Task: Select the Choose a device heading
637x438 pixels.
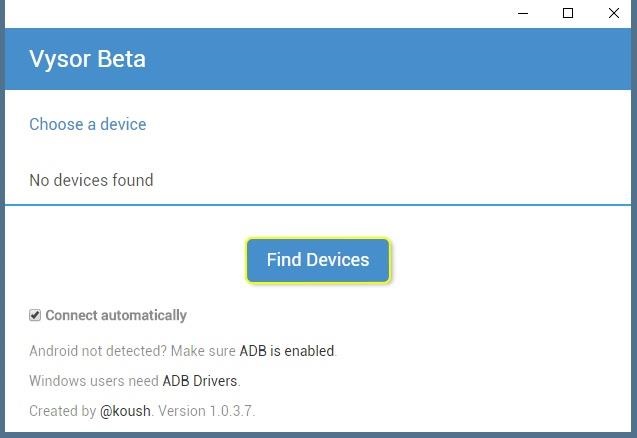Action: coord(88,124)
